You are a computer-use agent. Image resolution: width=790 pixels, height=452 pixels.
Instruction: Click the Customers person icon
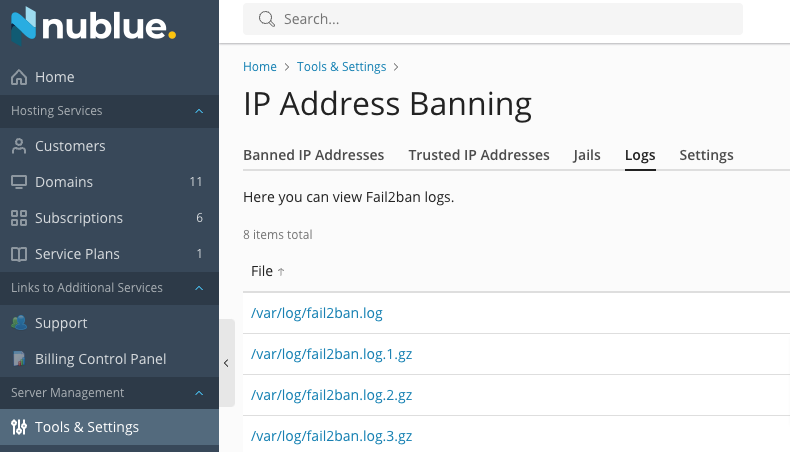(x=19, y=146)
